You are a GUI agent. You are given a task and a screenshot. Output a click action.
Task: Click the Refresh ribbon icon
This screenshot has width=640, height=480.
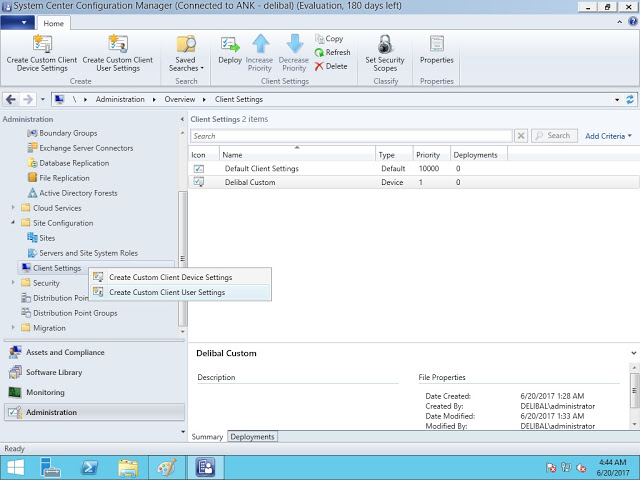coord(331,52)
